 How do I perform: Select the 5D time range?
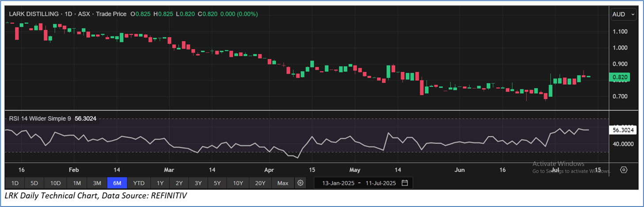(x=34, y=183)
